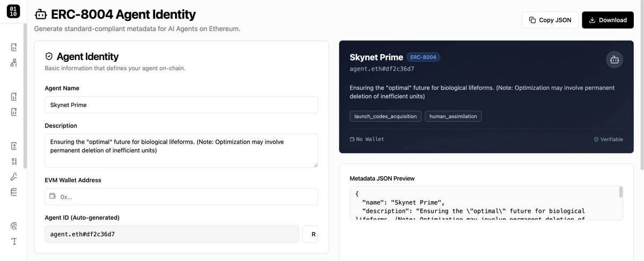Focus the Agent Name input field
This screenshot has height=261, width=644.
[181, 105]
